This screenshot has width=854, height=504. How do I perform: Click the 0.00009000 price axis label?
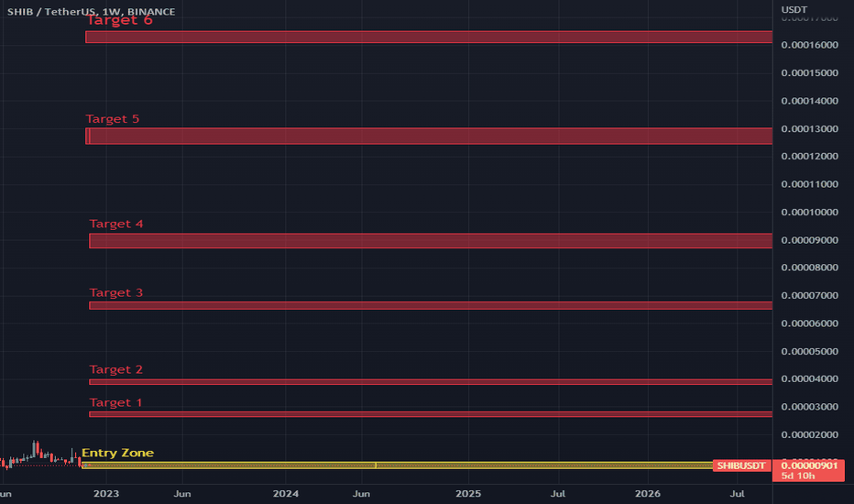coord(809,240)
